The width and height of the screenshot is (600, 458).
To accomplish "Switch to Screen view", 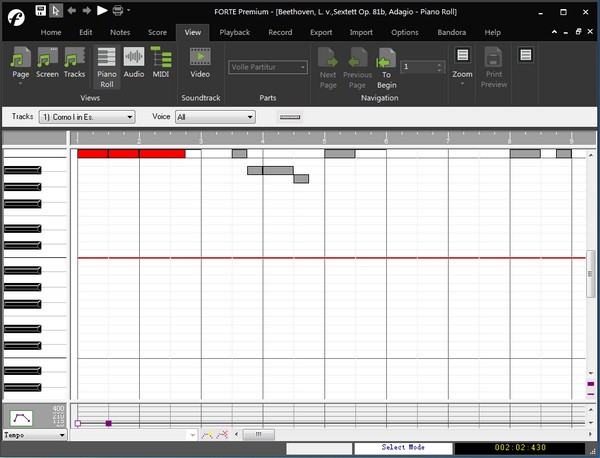I will [x=47, y=67].
